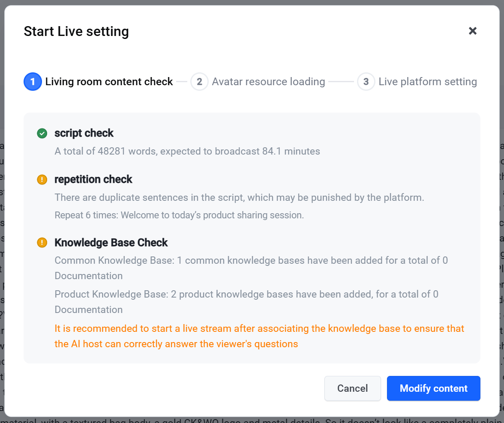The height and width of the screenshot is (423, 504).
Task: Click the repeated sentence 'Welcome to today's product' line
Action: click(179, 215)
